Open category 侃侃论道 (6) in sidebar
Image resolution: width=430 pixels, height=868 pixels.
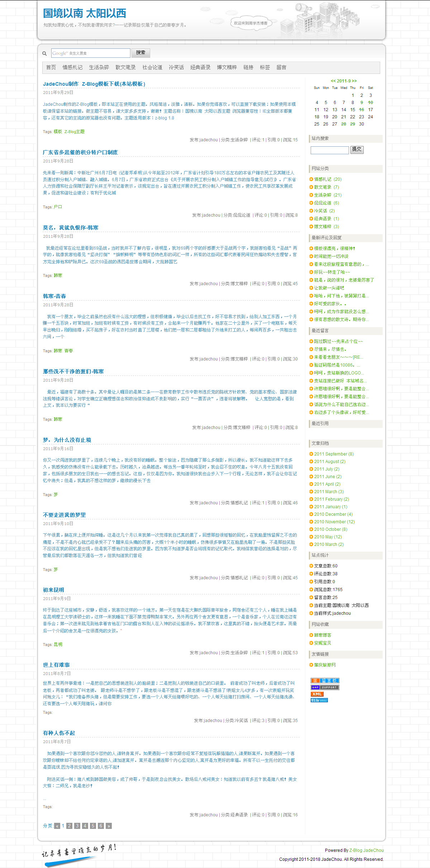point(326,203)
